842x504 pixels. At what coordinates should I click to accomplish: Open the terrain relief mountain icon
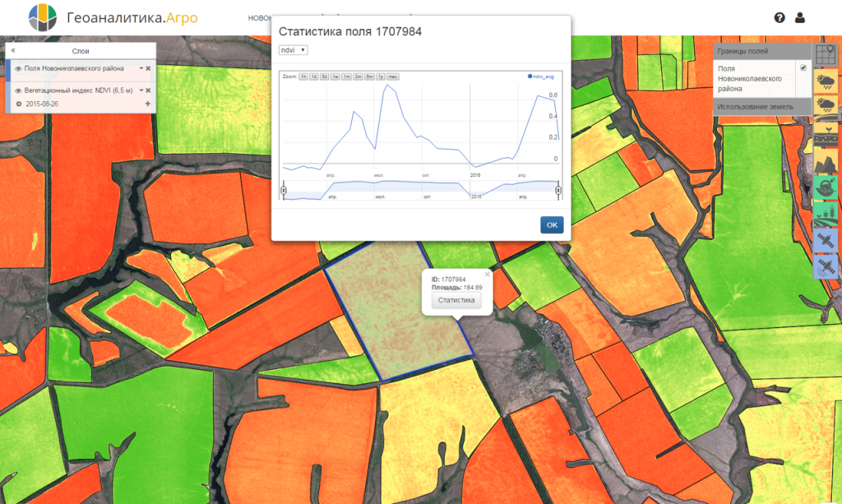(x=826, y=162)
